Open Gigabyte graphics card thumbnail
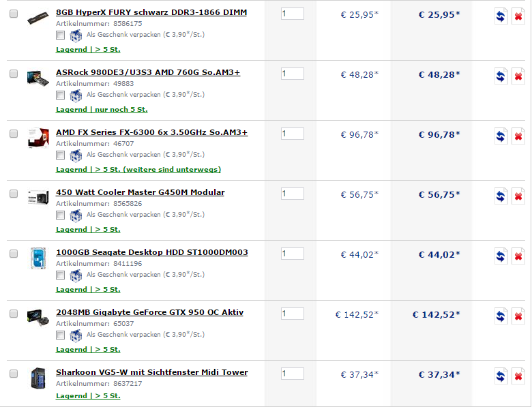 38,318
